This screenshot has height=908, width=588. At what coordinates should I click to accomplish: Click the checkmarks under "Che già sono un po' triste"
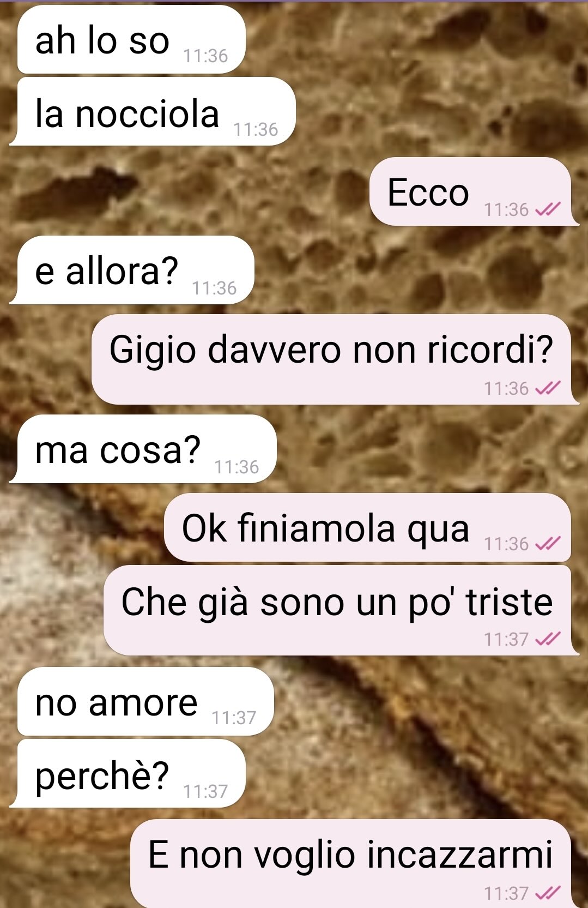tap(548, 639)
